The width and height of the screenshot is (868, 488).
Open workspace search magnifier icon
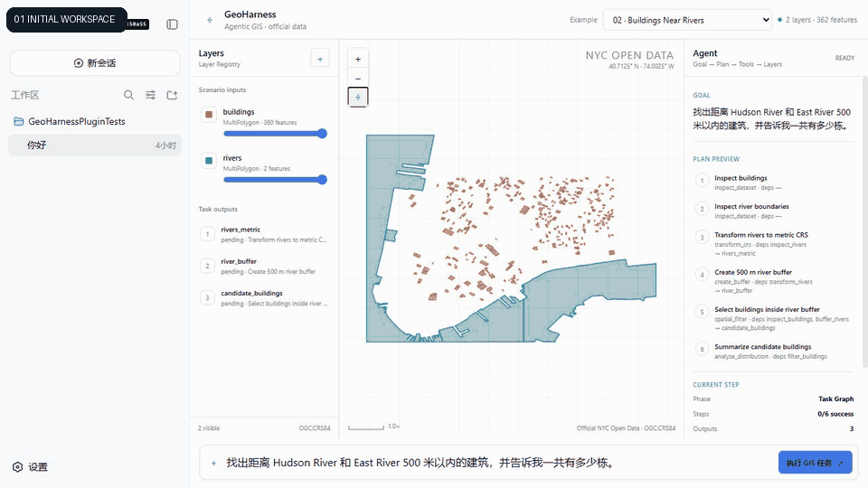click(128, 95)
